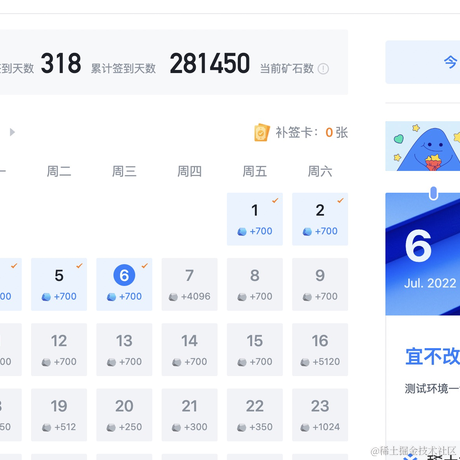Select calendar day 5
The width and height of the screenshot is (460, 460).
59,284
